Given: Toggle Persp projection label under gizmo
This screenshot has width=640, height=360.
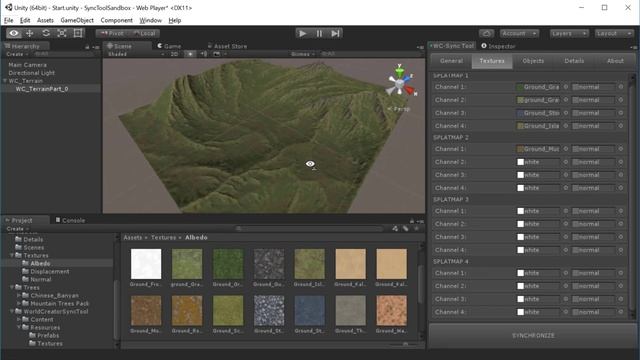Looking at the screenshot, I should click(398, 109).
